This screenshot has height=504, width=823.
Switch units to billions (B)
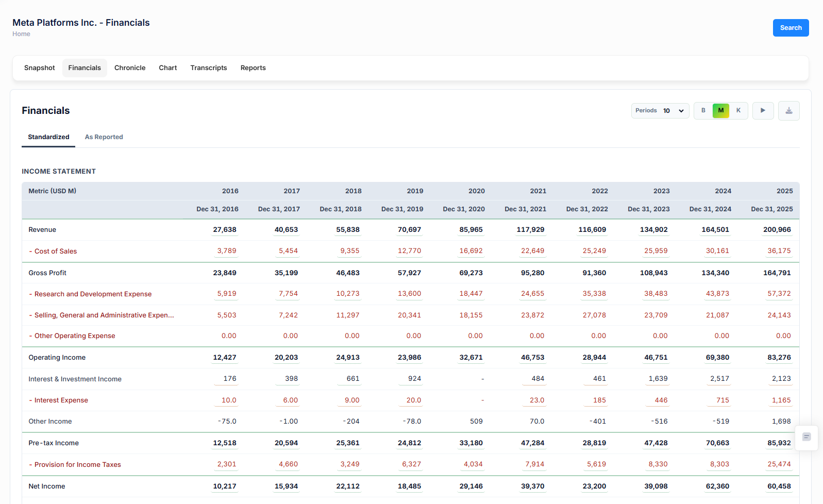click(x=703, y=111)
